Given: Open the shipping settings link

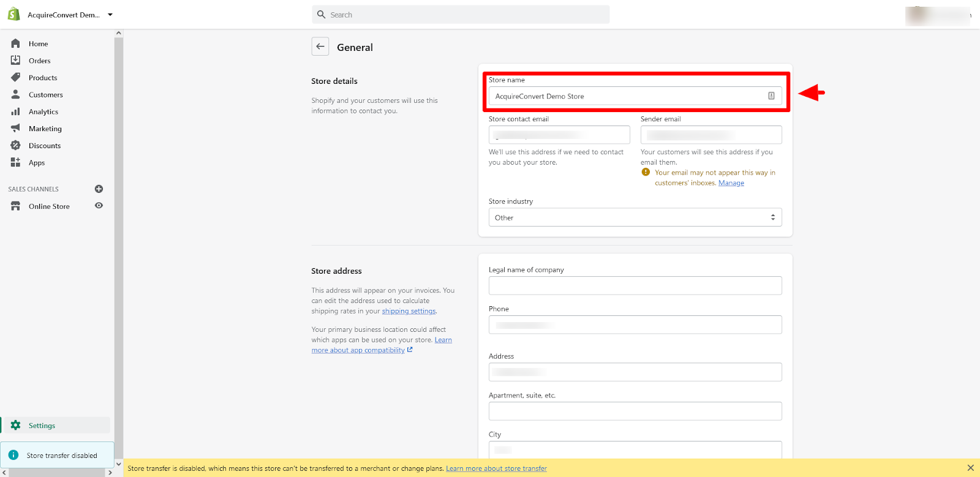Looking at the screenshot, I should pos(409,311).
